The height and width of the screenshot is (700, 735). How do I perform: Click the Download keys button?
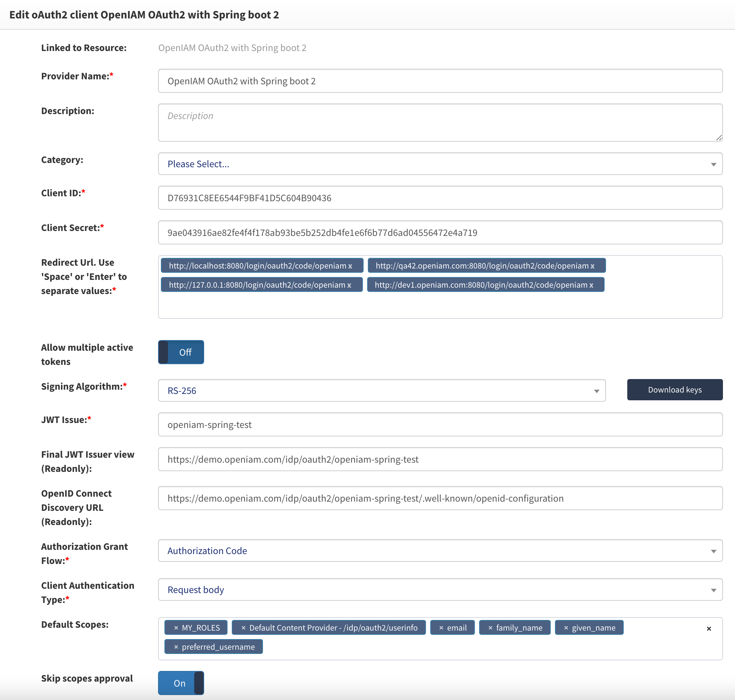675,390
